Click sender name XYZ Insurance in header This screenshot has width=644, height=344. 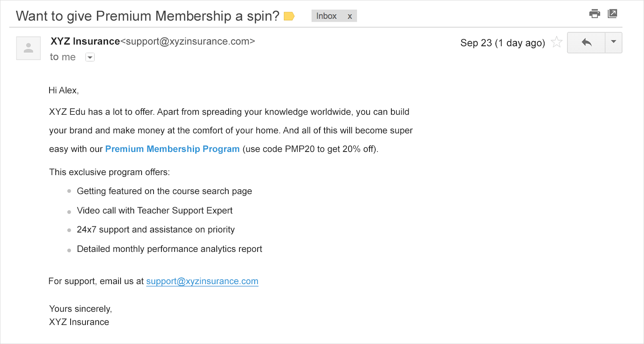click(85, 41)
